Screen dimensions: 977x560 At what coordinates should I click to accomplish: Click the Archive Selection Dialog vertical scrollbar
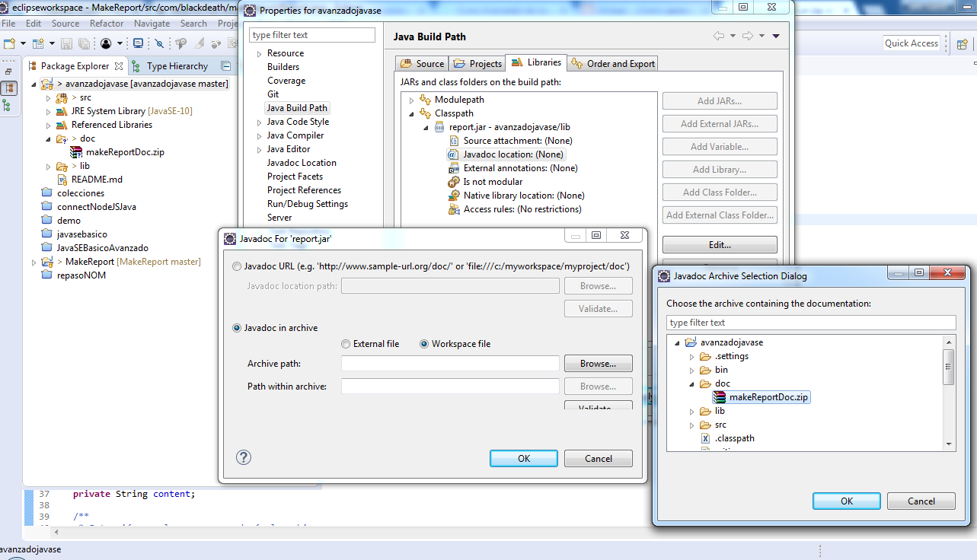pos(949,392)
